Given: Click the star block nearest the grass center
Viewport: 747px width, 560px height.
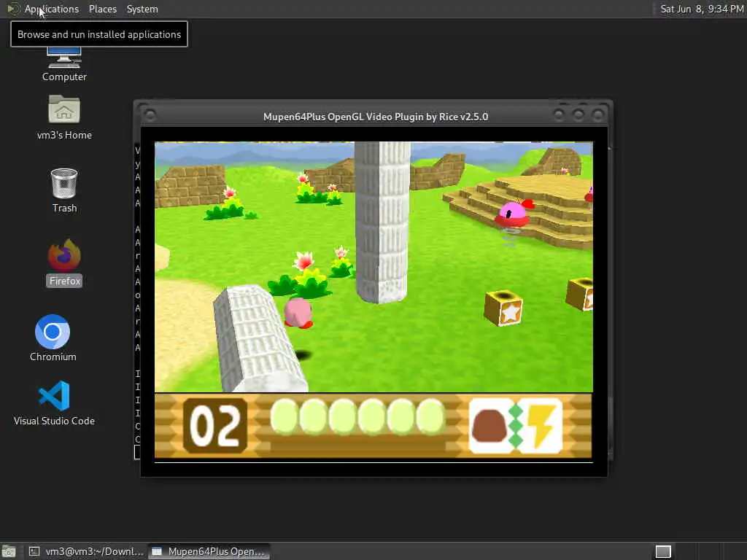Looking at the screenshot, I should coord(503,308).
